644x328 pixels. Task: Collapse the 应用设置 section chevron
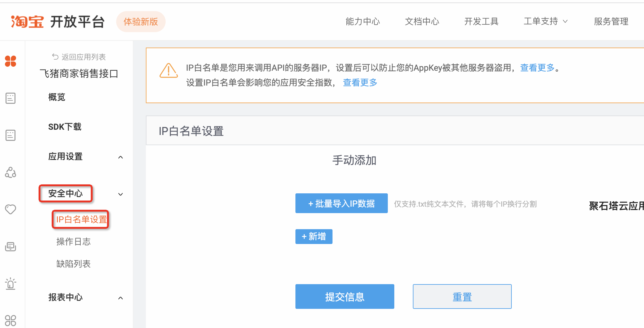pos(121,157)
